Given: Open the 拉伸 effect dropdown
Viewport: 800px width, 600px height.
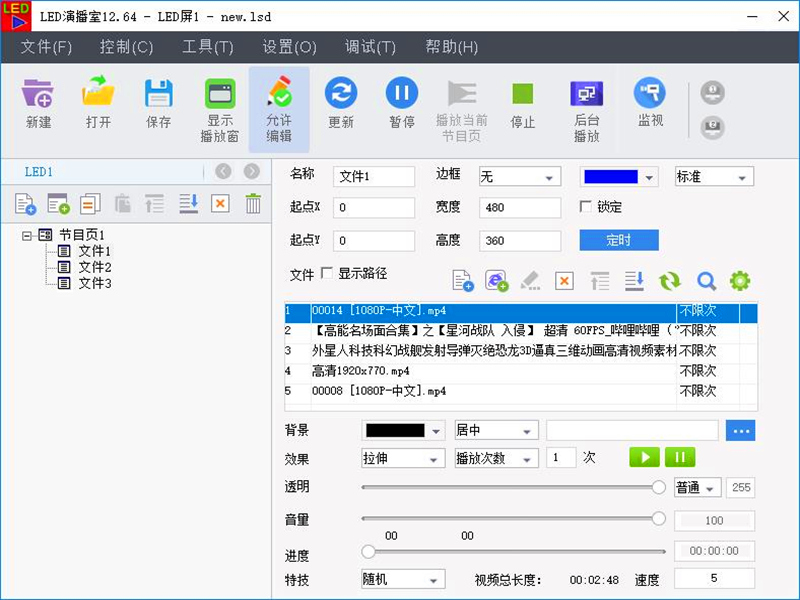Looking at the screenshot, I should point(402,458).
